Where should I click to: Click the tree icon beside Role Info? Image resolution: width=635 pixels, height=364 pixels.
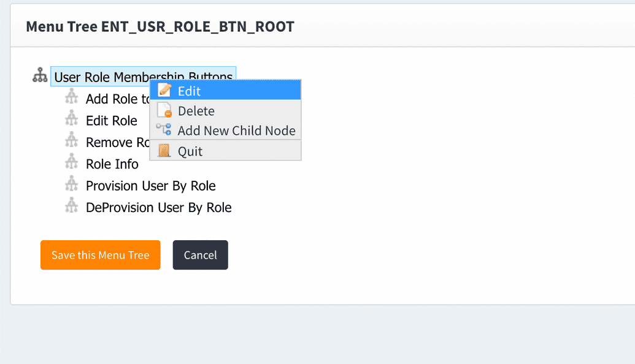72,162
